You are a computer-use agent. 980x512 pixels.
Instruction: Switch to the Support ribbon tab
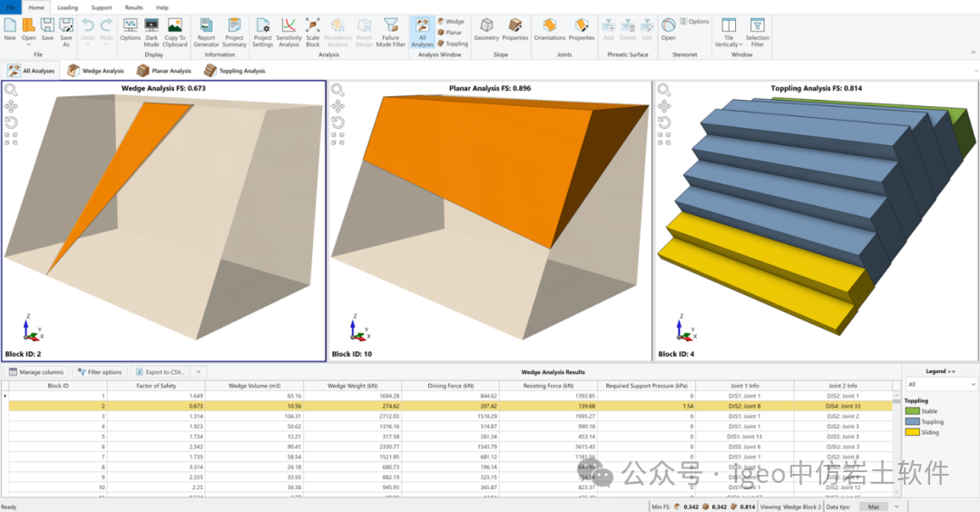point(102,7)
